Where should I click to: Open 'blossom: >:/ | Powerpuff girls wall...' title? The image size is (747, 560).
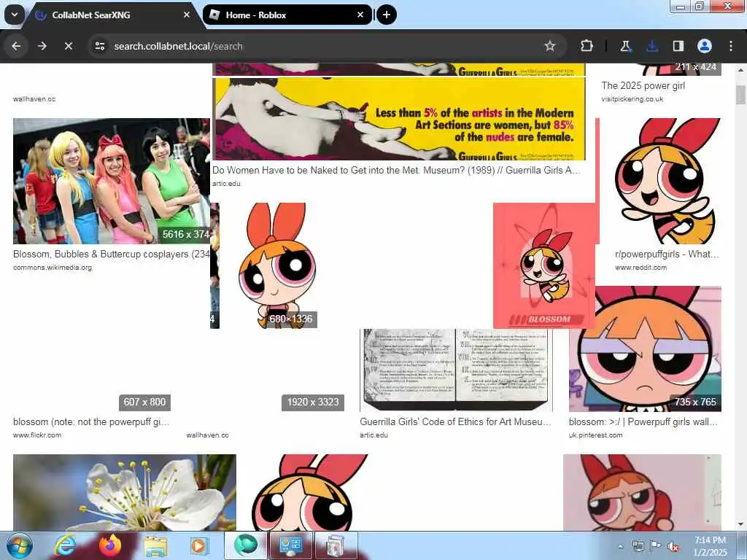point(643,422)
